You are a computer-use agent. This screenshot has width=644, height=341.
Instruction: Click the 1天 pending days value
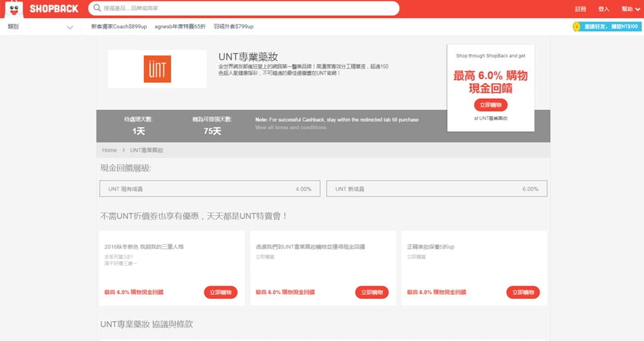(x=138, y=131)
